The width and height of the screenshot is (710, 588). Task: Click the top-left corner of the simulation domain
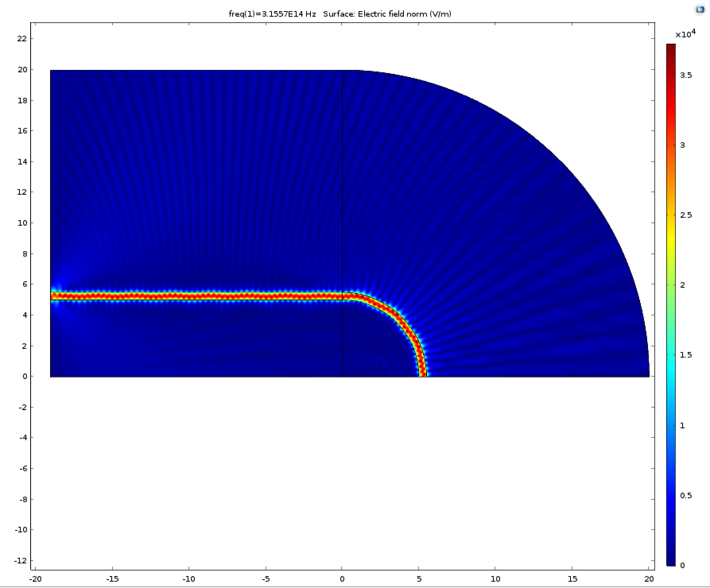click(51, 71)
